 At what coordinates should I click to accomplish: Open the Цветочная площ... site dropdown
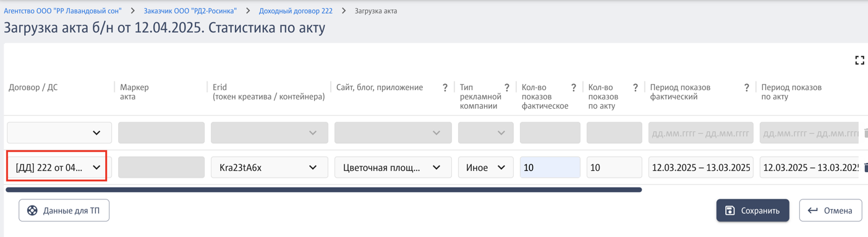point(393,167)
